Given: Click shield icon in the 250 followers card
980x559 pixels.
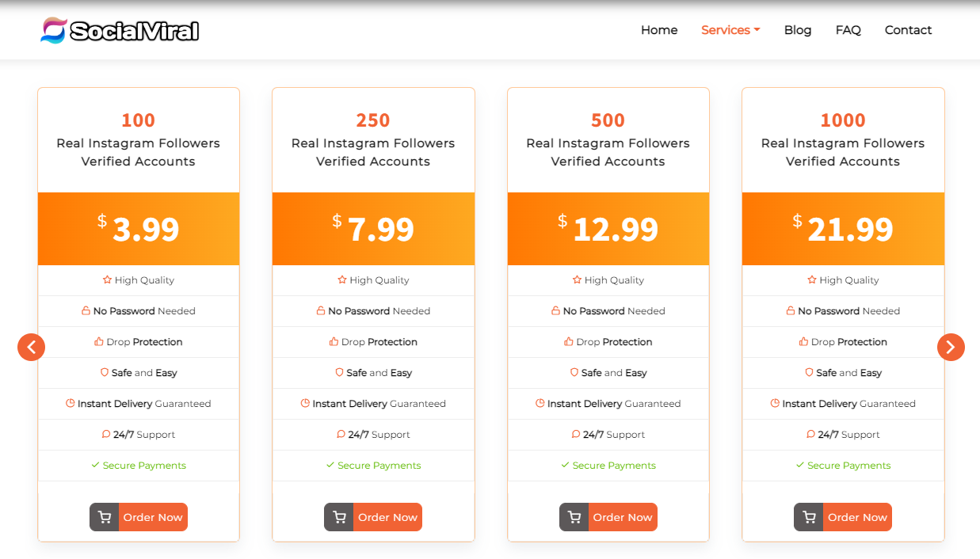Looking at the screenshot, I should pos(339,372).
